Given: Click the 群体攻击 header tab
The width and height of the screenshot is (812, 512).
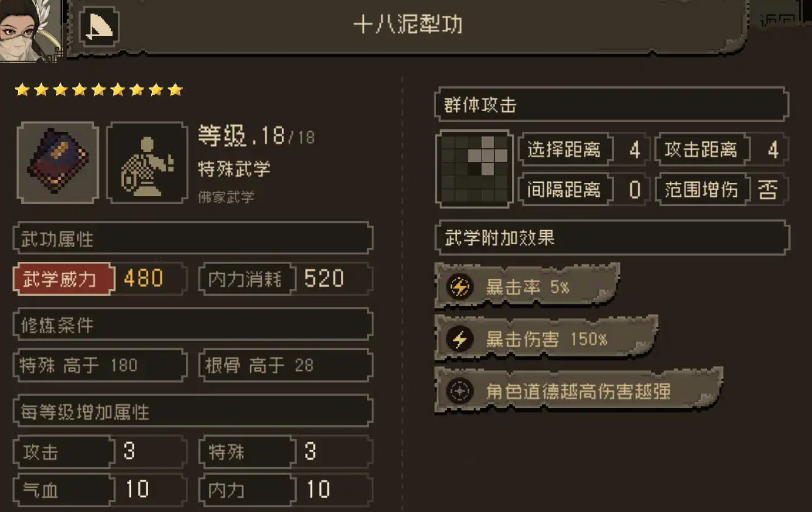Looking at the screenshot, I should point(612,105).
